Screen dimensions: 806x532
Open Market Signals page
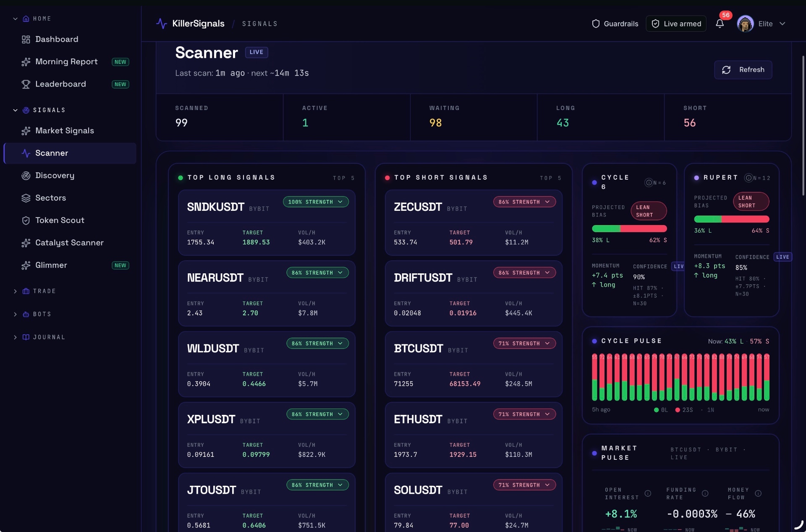(70, 131)
